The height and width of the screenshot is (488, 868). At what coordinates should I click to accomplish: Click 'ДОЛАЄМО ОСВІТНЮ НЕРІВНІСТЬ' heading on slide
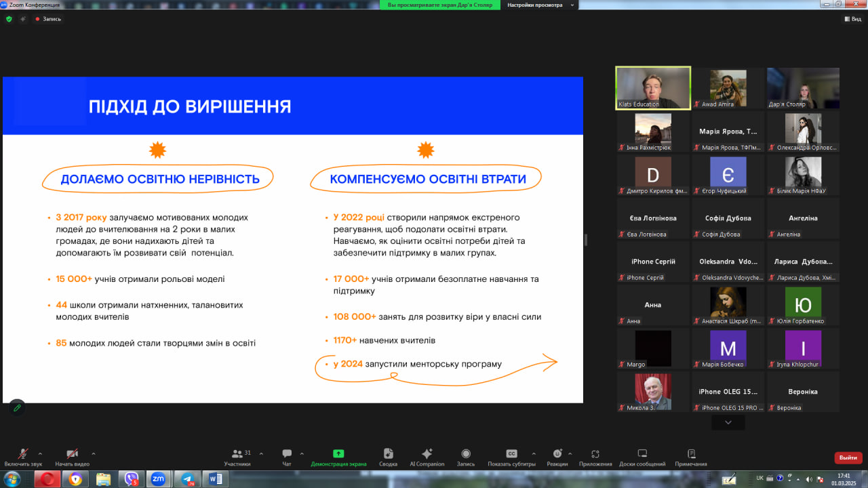160,179
